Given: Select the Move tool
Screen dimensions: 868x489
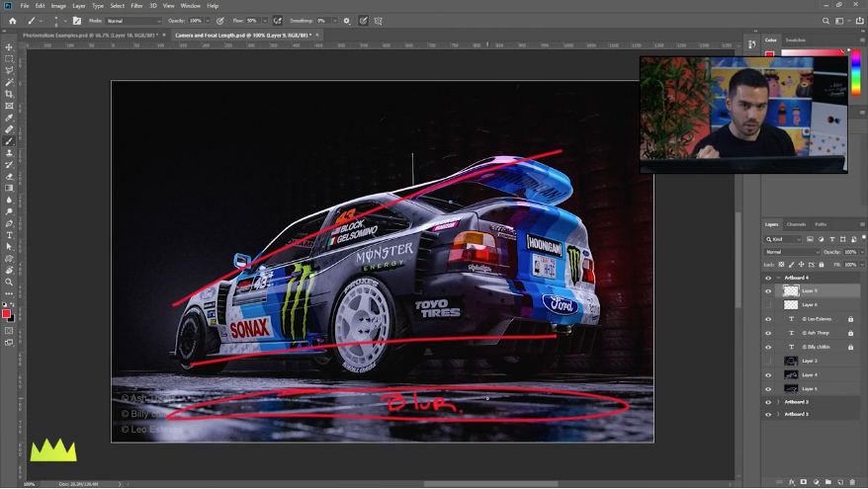Looking at the screenshot, I should (9, 47).
